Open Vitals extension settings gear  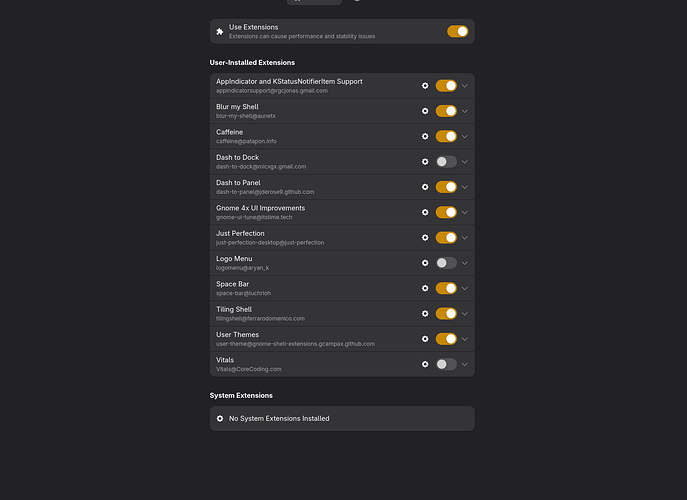coord(425,364)
